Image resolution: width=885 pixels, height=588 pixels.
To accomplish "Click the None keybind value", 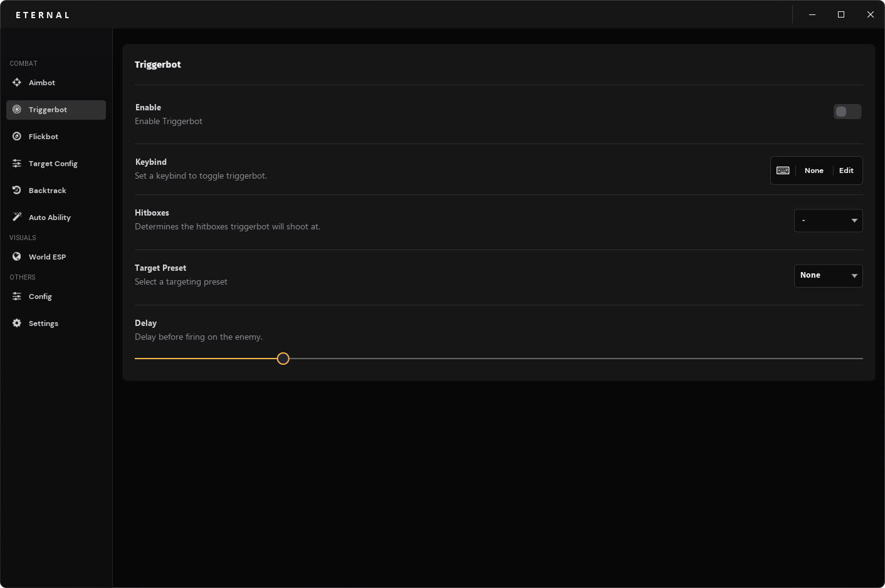I will pos(814,171).
